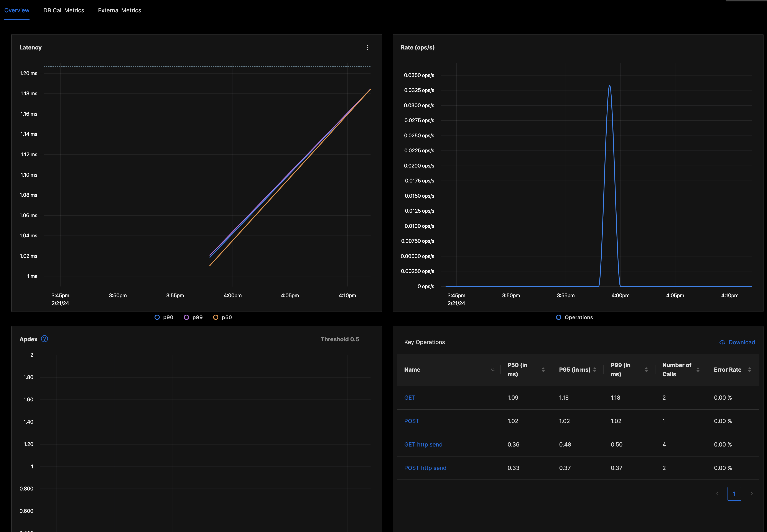The width and height of the screenshot is (767, 532).
Task: Sort by P50 (in ms) column
Action: click(543, 370)
